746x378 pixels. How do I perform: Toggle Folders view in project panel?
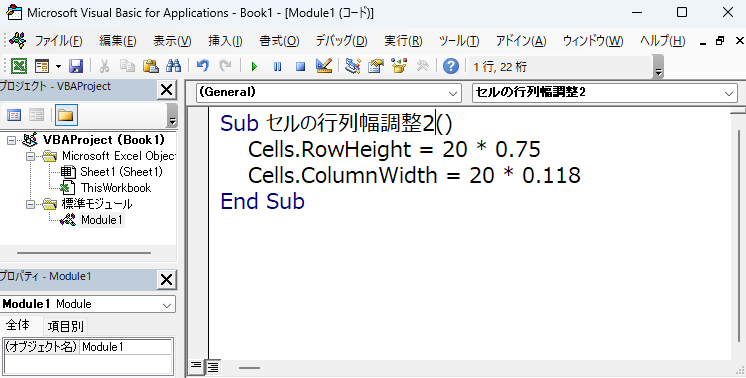[66, 115]
